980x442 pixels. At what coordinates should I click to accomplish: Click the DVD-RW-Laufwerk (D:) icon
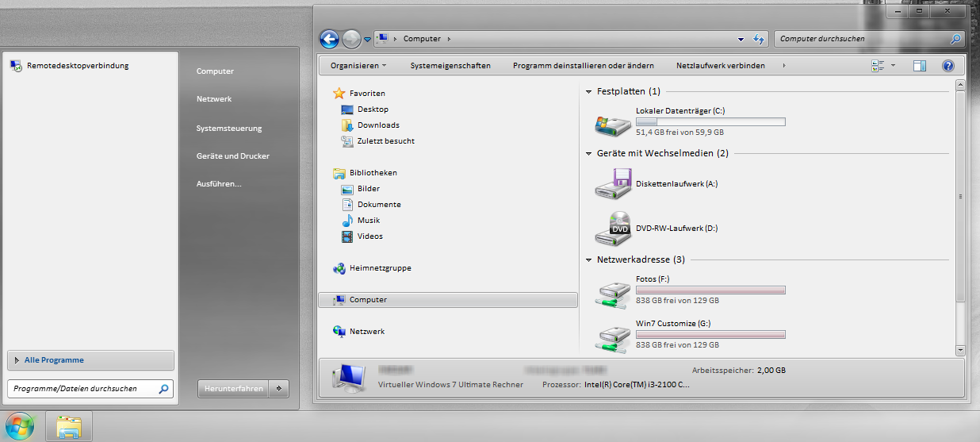click(x=613, y=229)
